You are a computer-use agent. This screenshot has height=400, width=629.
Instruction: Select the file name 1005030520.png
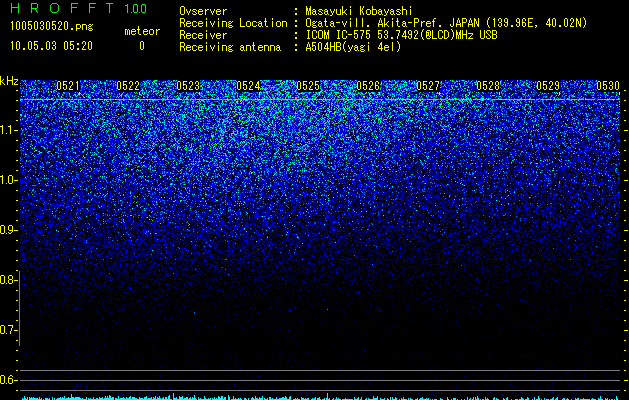tap(52, 26)
